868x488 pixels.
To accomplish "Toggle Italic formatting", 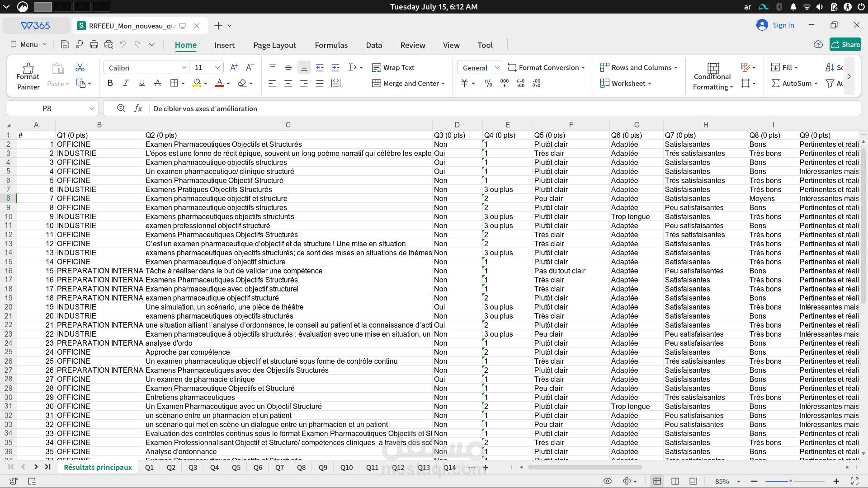I will pos(126,83).
